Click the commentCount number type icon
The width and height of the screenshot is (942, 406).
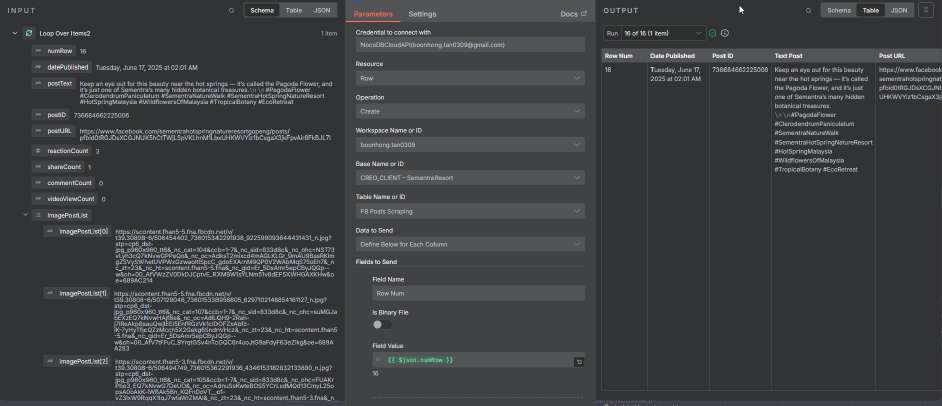click(38, 183)
